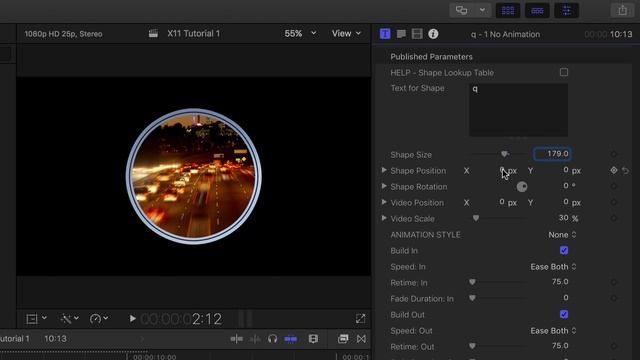The height and width of the screenshot is (360, 640).
Task: Expand the Shape Rotation parameter
Action: pyautogui.click(x=384, y=186)
